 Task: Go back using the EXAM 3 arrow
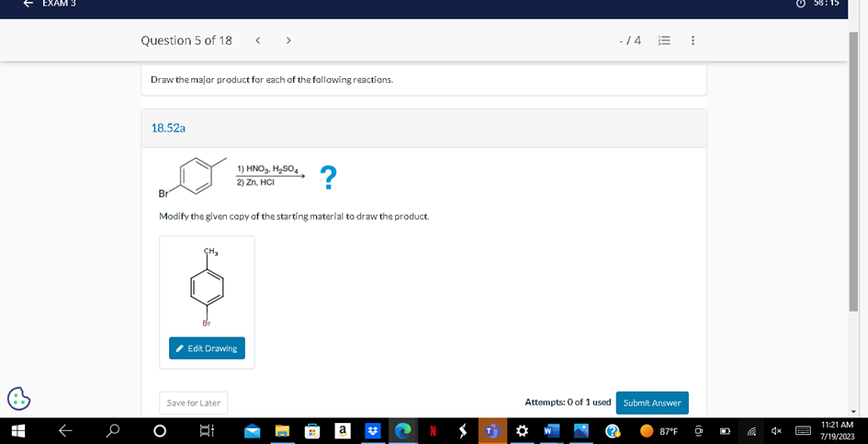(28, 3)
